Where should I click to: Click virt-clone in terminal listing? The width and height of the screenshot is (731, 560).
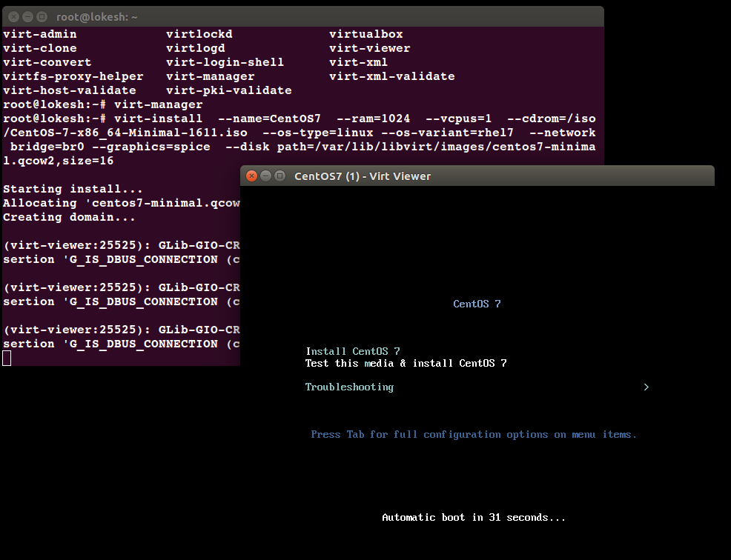point(39,48)
